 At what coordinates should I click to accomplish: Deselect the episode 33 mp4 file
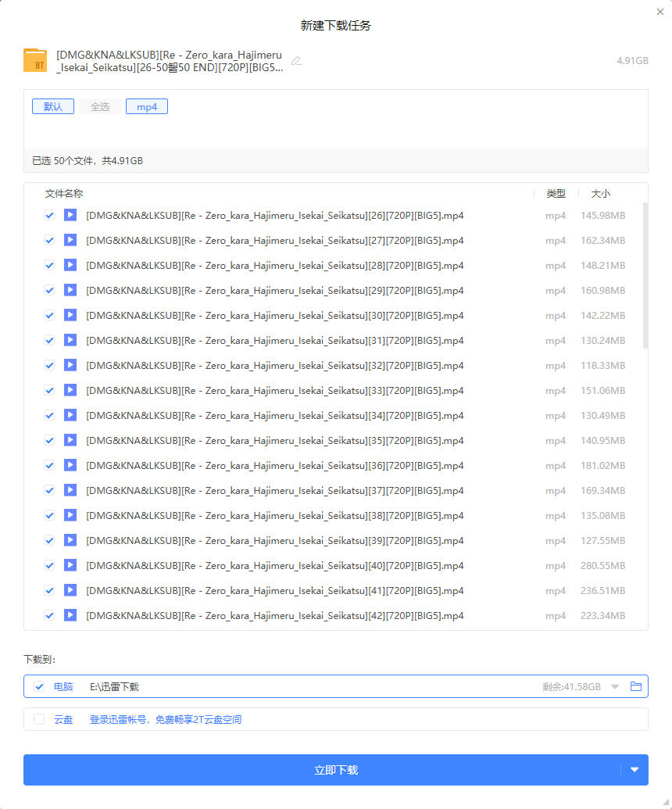click(49, 391)
